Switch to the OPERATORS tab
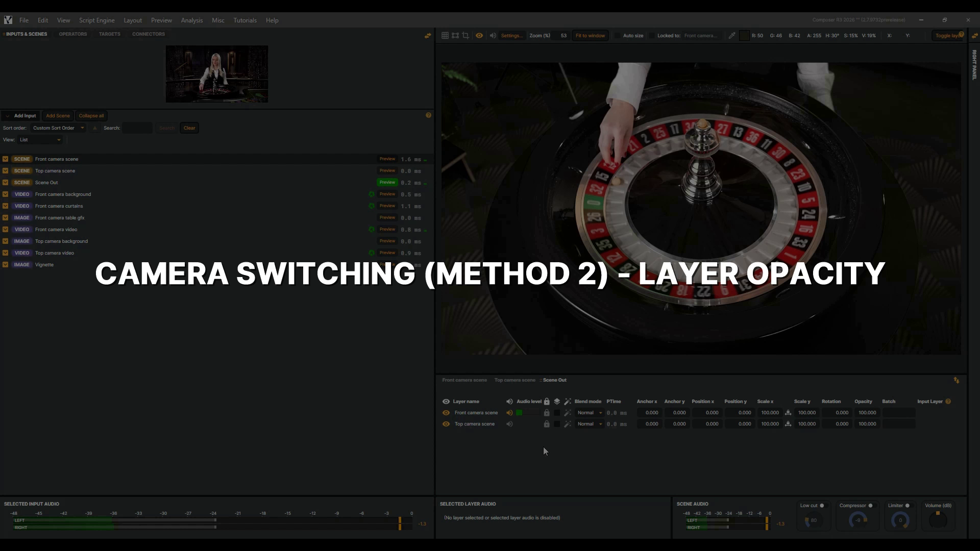 tap(73, 34)
